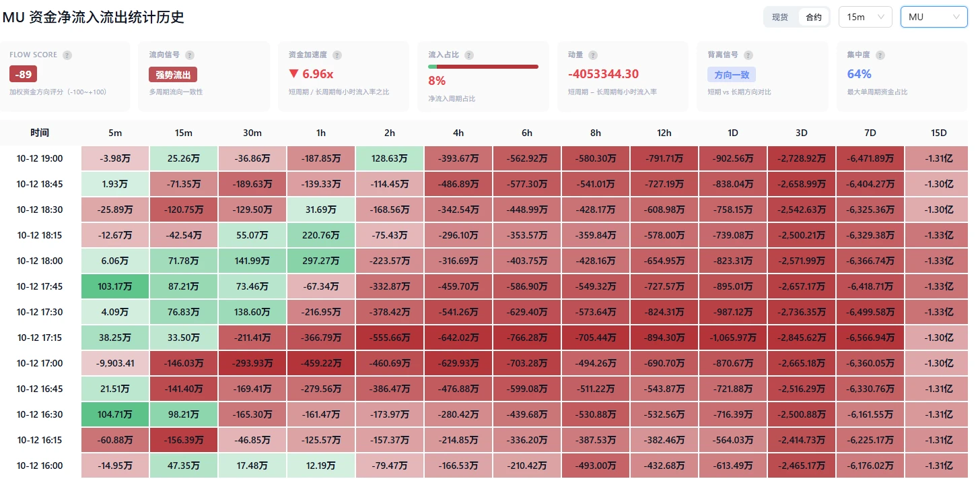Click help icon beside 动量

click(594, 55)
